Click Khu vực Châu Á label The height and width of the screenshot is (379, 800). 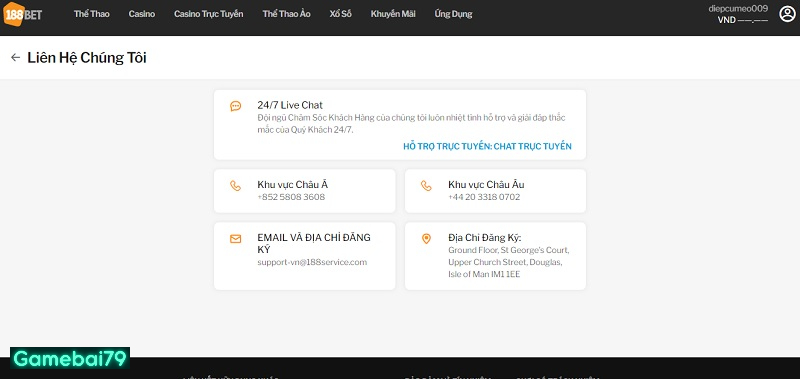point(292,185)
